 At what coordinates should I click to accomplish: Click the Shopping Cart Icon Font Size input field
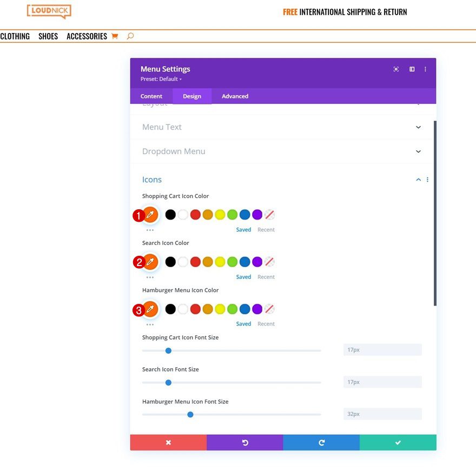tap(382, 350)
